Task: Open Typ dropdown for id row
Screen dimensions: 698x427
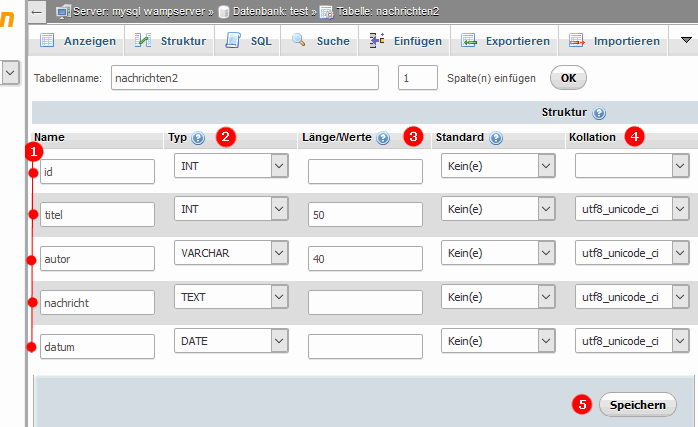Action: (x=231, y=166)
